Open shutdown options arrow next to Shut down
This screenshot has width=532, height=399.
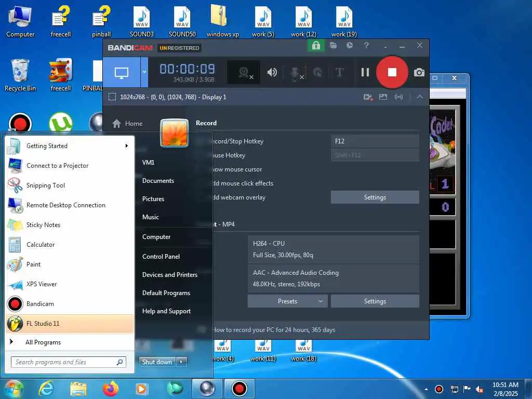point(181,362)
